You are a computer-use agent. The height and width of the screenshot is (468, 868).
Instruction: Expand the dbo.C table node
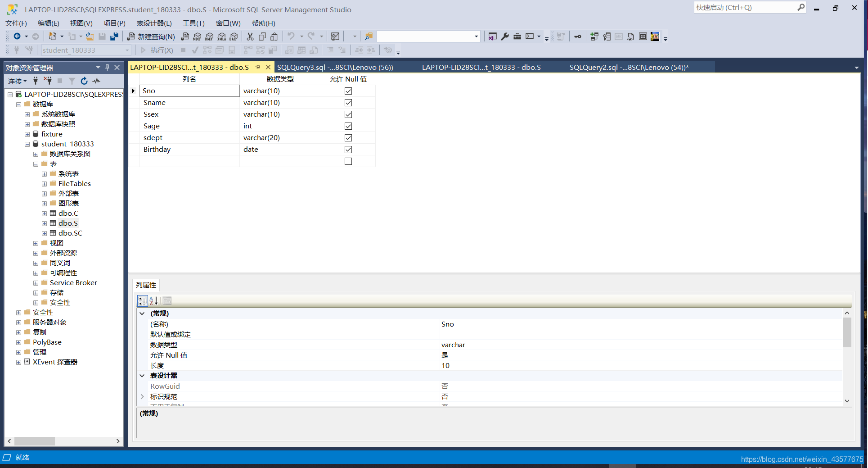click(44, 214)
